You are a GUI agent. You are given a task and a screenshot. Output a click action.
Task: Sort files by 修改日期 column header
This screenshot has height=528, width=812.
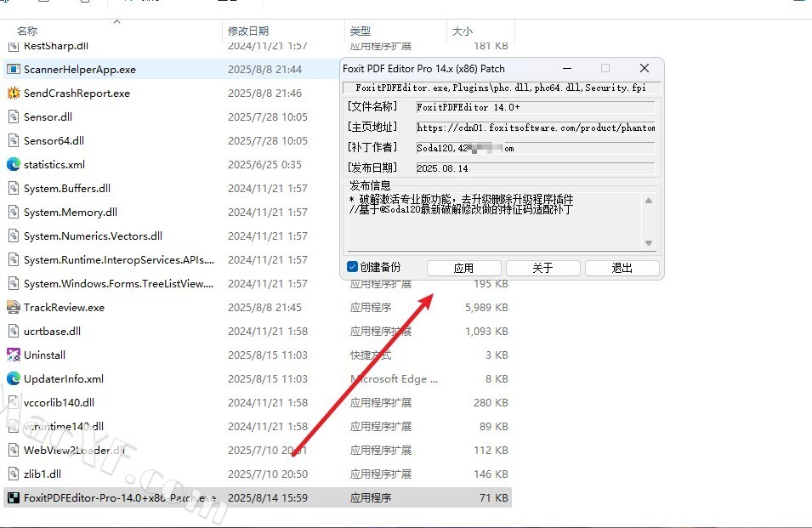point(248,31)
